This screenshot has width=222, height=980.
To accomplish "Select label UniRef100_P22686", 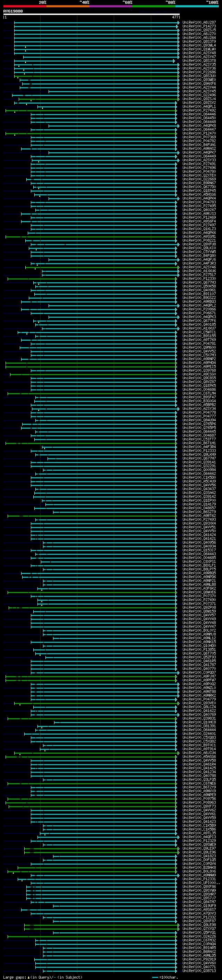I will [199, 72].
